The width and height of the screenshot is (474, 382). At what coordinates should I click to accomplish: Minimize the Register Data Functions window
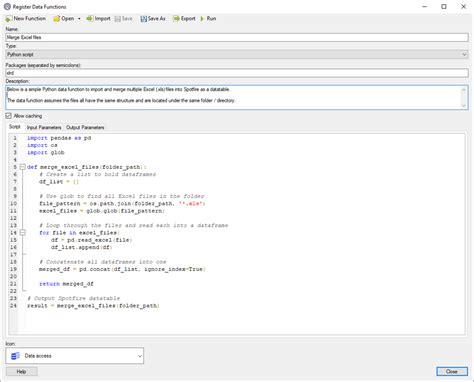425,7
